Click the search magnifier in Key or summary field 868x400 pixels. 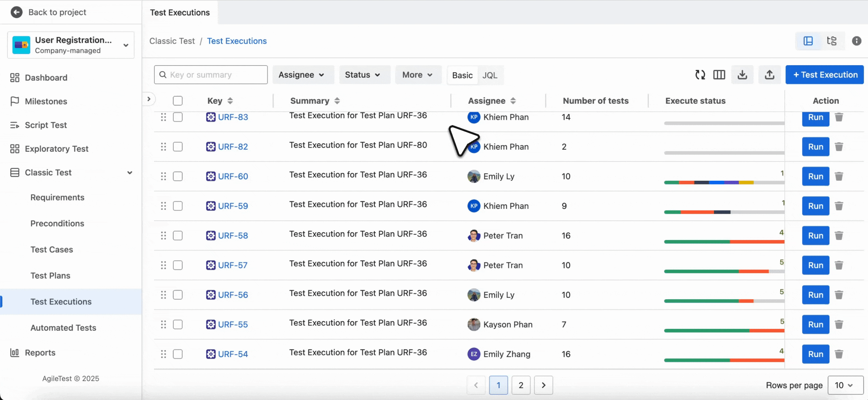(x=163, y=74)
